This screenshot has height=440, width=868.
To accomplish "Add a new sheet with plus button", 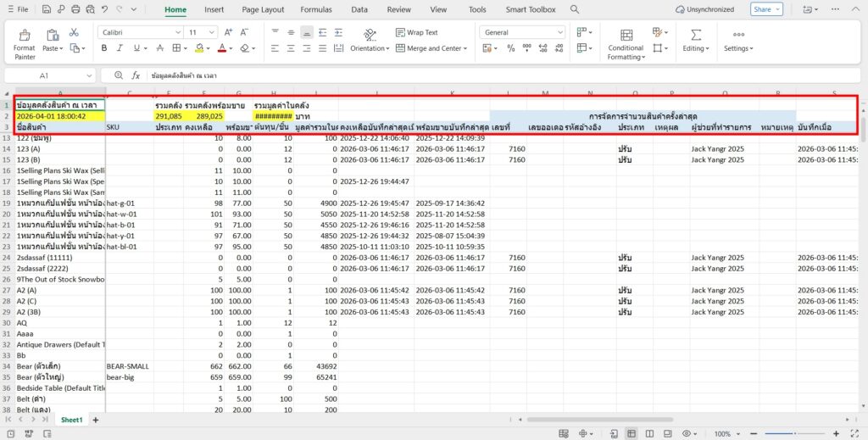I will 96,420.
